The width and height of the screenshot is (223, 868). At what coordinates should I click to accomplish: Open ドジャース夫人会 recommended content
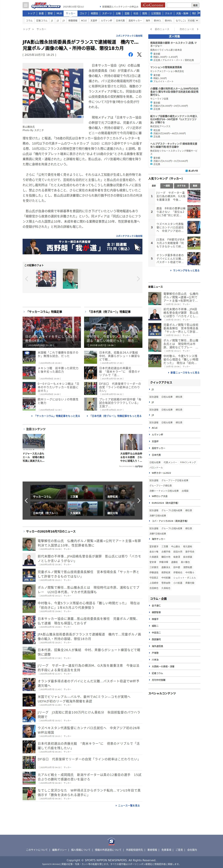(33, 449)
